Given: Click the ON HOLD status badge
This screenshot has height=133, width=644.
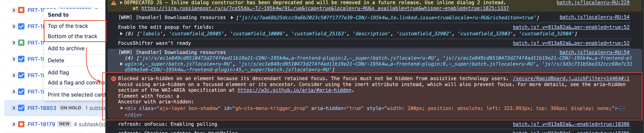Looking at the screenshot, I should point(71,108).
